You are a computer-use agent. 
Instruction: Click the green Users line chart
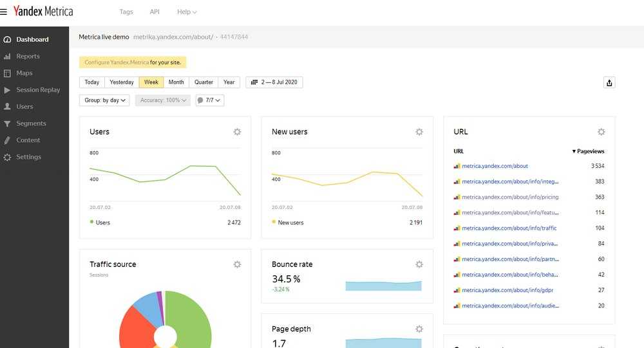pos(165,179)
